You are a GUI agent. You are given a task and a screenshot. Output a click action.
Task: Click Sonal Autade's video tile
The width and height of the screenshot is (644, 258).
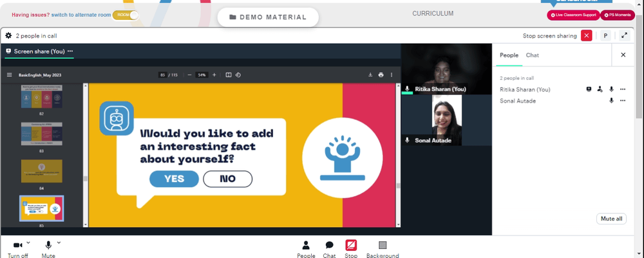coord(446,120)
